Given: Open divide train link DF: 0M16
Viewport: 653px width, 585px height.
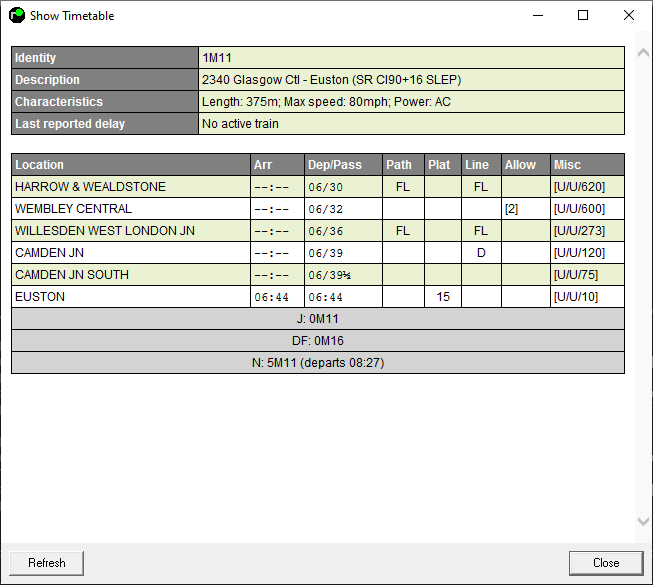Looking at the screenshot, I should tap(318, 341).
